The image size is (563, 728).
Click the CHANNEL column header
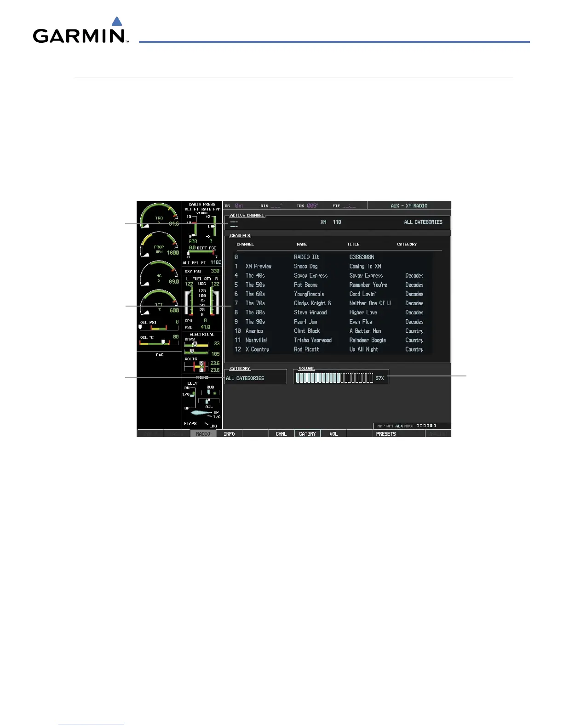click(245, 245)
